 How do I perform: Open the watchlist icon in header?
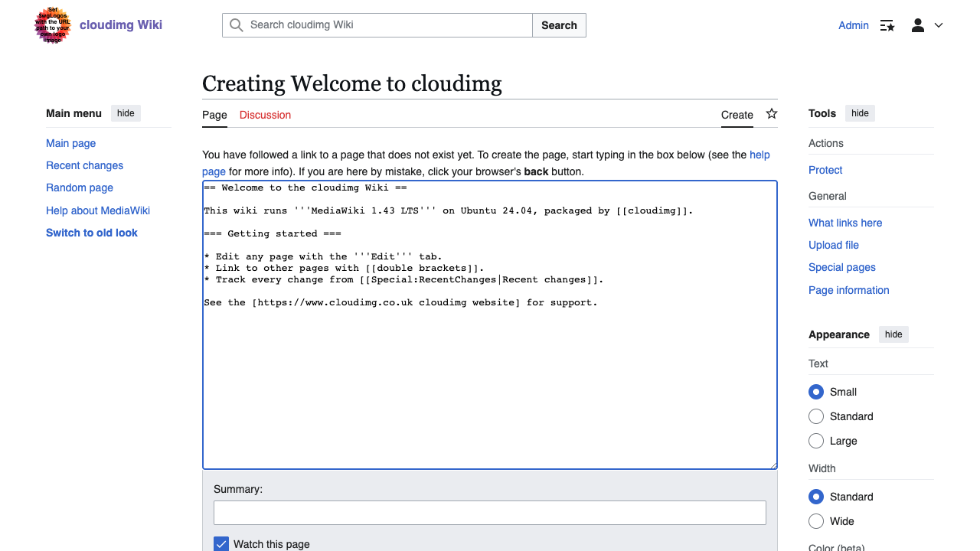tap(887, 25)
